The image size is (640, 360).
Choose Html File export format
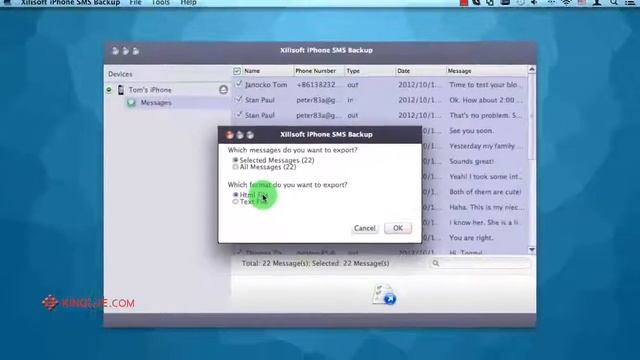236,195
